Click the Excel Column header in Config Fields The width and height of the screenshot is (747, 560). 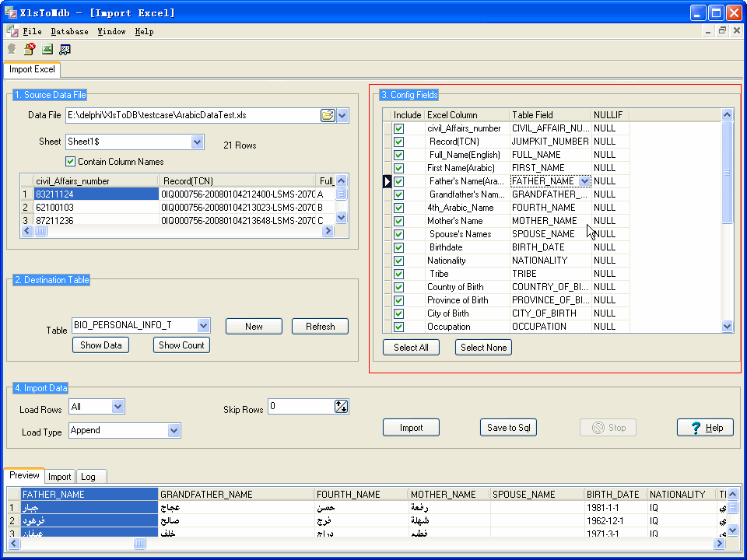pyautogui.click(x=467, y=115)
